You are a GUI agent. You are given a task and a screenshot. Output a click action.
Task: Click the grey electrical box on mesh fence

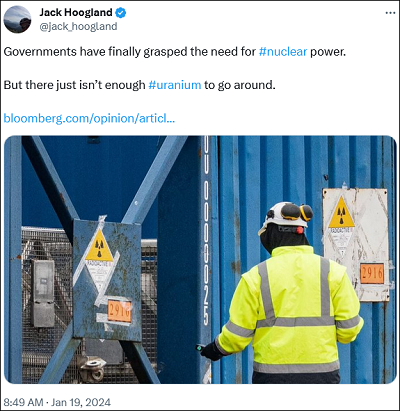coord(43,293)
